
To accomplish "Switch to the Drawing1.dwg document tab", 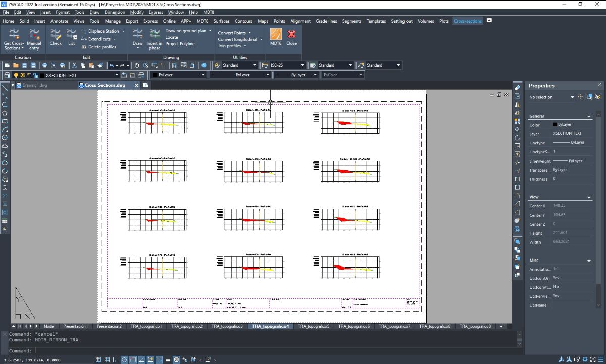I will [34, 85].
